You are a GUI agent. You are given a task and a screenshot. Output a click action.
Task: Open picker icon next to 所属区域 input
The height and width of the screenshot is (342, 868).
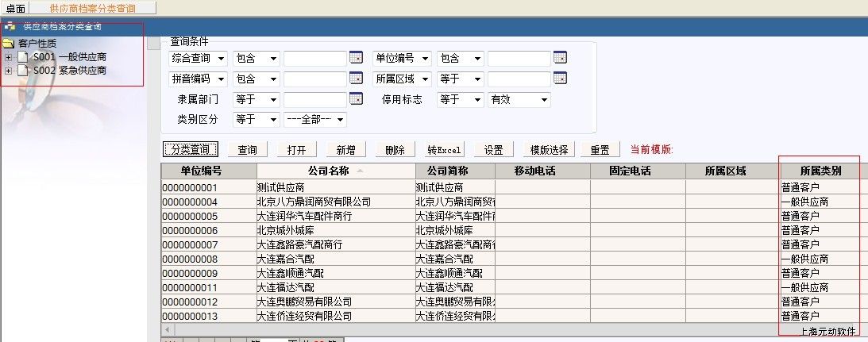click(560, 79)
